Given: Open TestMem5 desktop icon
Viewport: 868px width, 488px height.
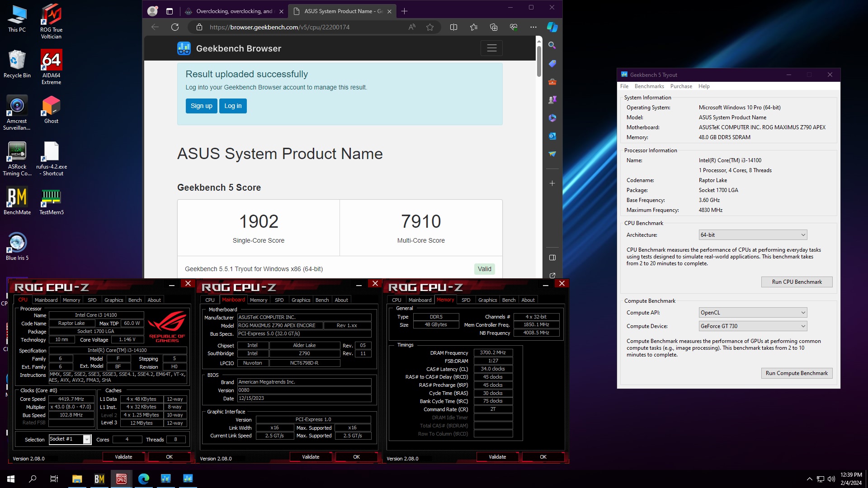Looking at the screenshot, I should coord(51,201).
